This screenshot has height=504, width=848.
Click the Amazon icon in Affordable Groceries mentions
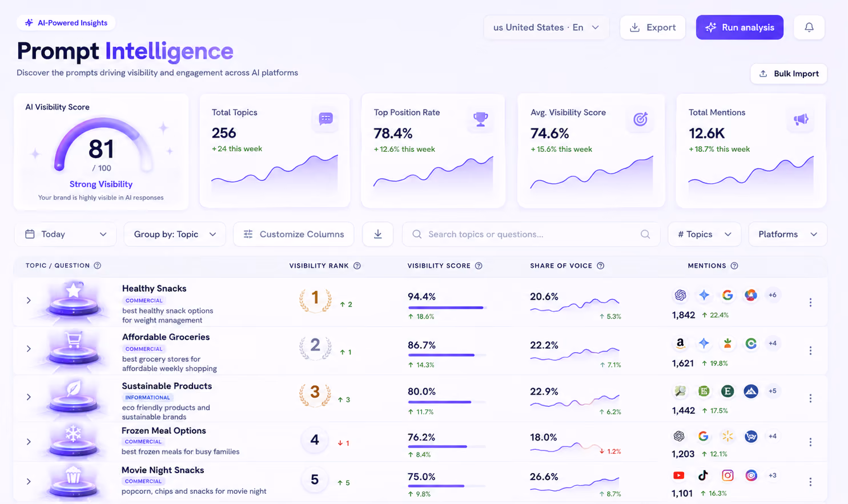[680, 343]
